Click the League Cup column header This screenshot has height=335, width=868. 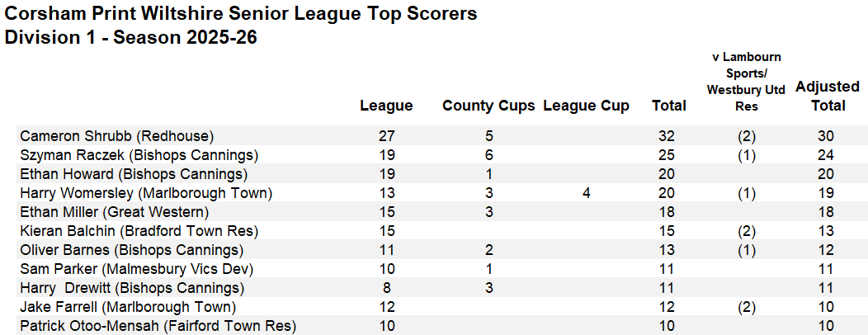pyautogui.click(x=587, y=106)
